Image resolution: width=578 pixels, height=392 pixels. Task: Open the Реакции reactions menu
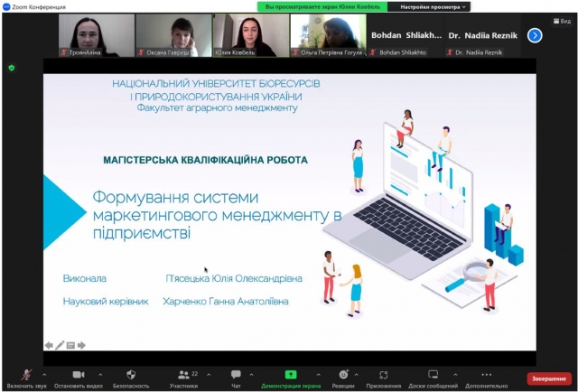click(343, 379)
